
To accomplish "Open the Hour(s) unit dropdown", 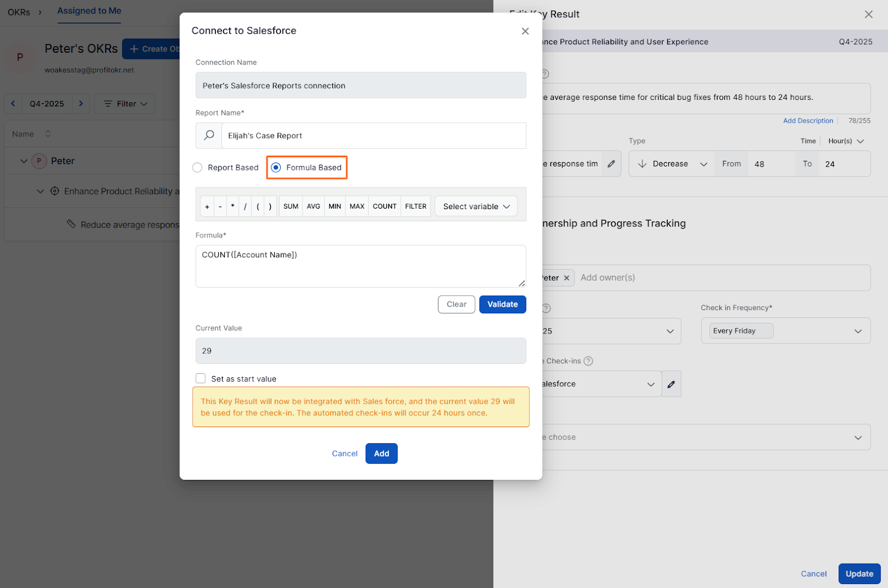I will (846, 141).
